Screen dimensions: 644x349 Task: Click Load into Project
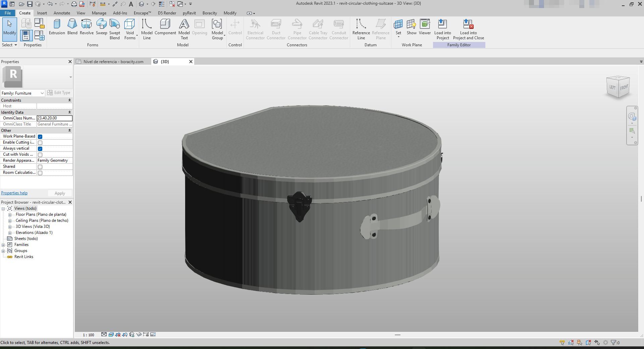(442, 29)
